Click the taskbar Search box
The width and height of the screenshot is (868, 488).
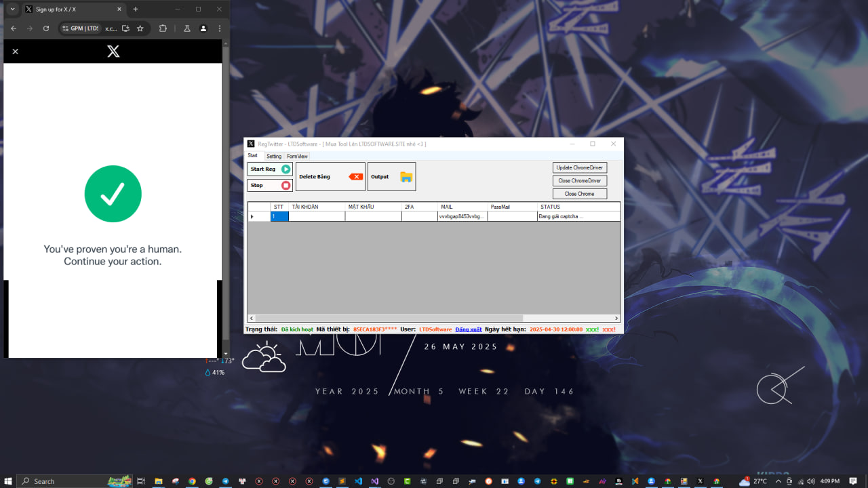click(75, 481)
